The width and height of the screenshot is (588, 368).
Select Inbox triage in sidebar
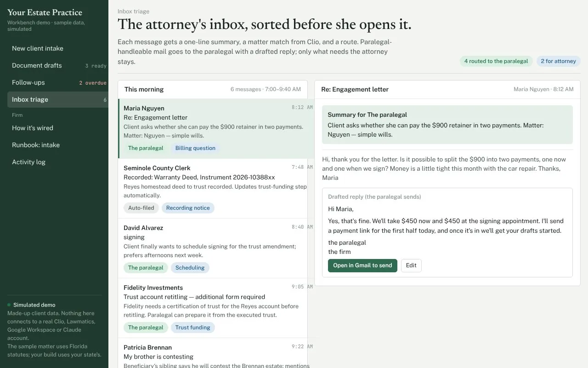pyautogui.click(x=57, y=99)
